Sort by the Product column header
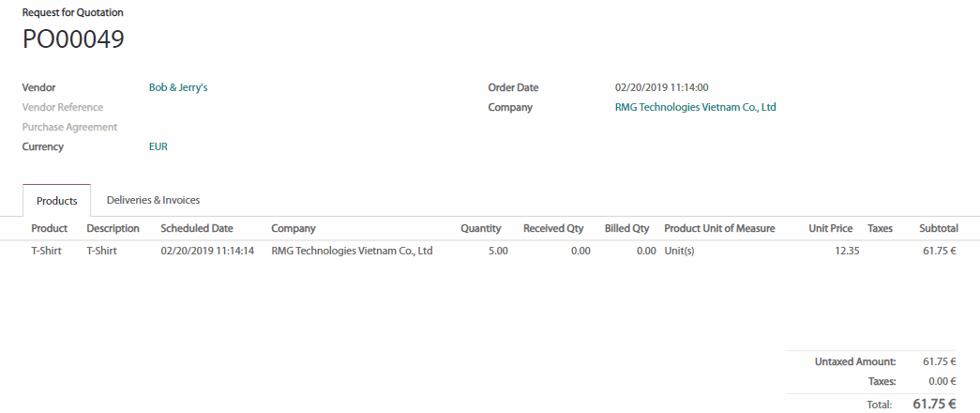 click(49, 228)
